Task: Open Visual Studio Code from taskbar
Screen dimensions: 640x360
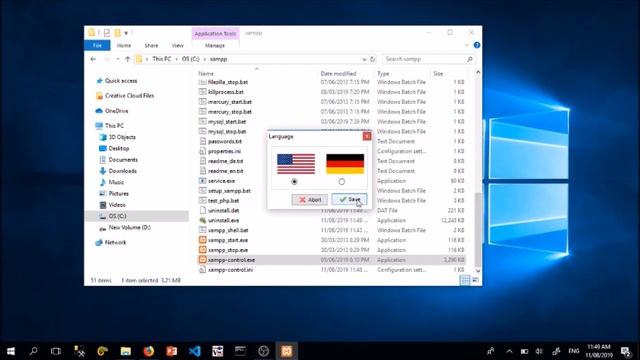Action: 195,351
